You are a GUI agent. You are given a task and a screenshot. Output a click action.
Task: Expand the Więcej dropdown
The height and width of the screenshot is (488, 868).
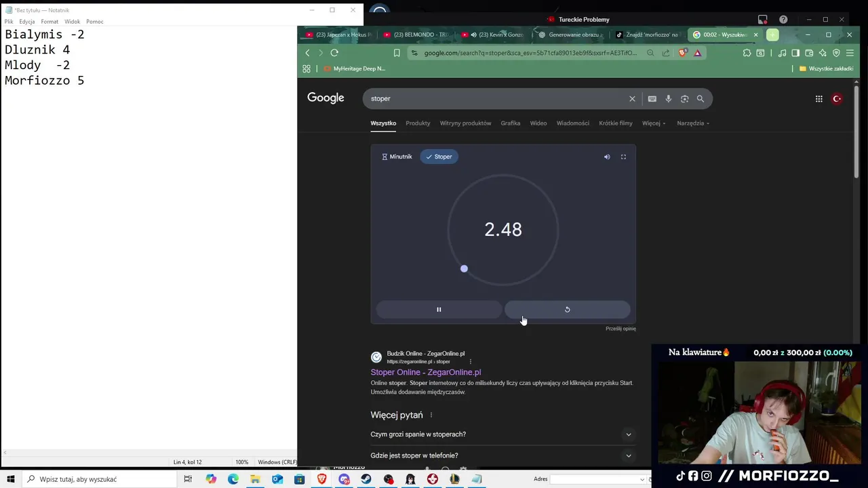point(654,123)
